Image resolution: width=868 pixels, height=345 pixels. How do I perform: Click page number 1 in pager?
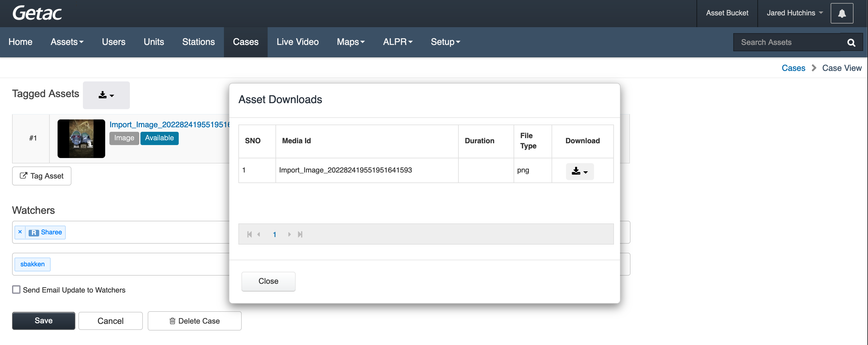(x=274, y=234)
